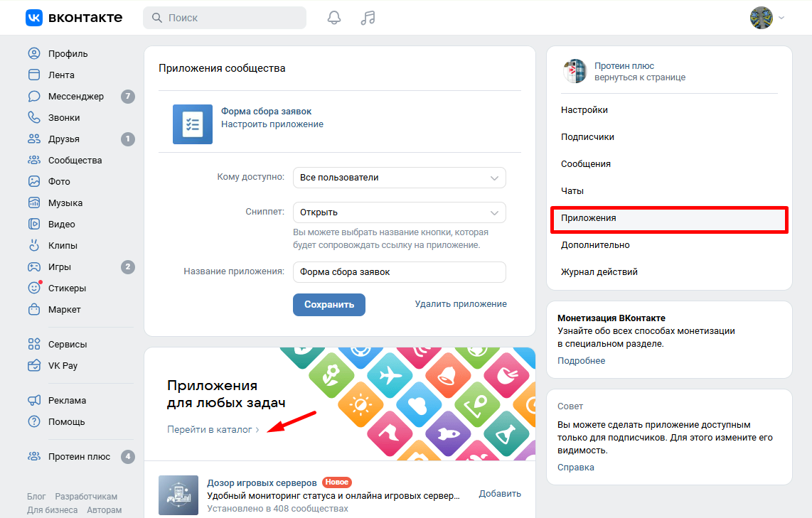Image resolution: width=812 pixels, height=518 pixels.
Task: Open the Stickers smiley icon
Action: [34, 288]
